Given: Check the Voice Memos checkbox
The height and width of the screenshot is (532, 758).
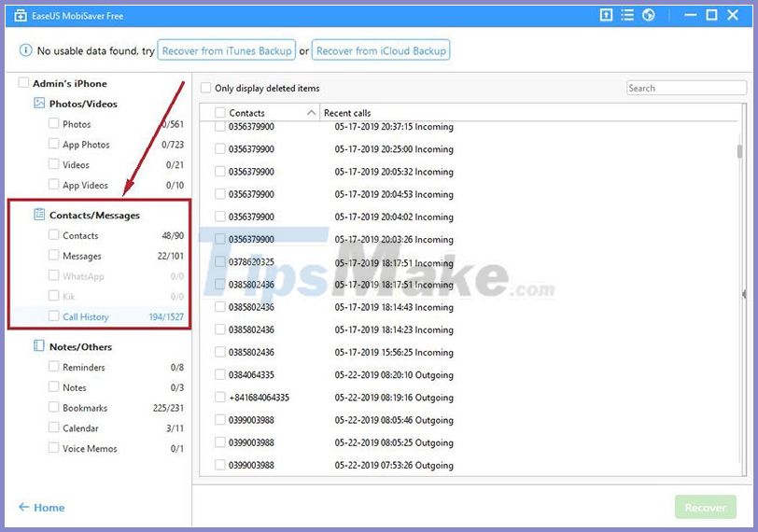Looking at the screenshot, I should 53,447.
